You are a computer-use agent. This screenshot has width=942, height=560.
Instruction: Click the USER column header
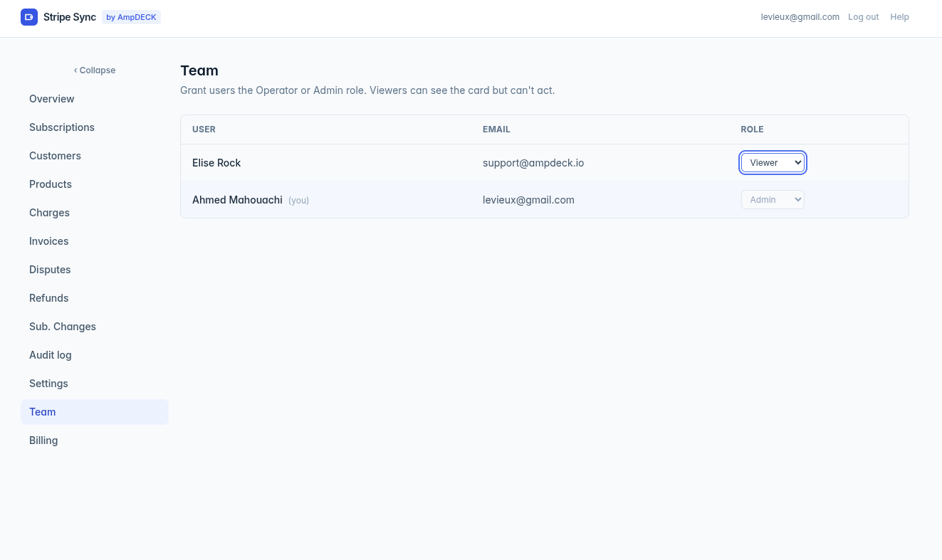(204, 130)
